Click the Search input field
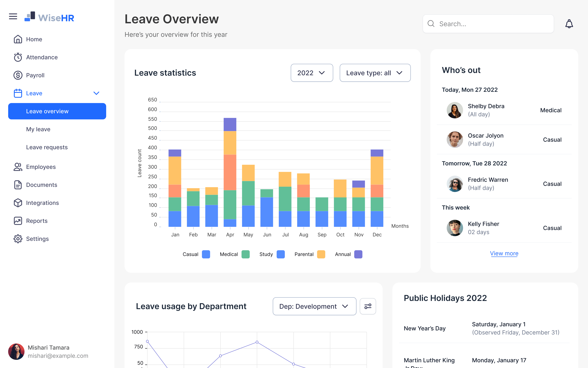This screenshot has width=588, height=368. (x=488, y=24)
